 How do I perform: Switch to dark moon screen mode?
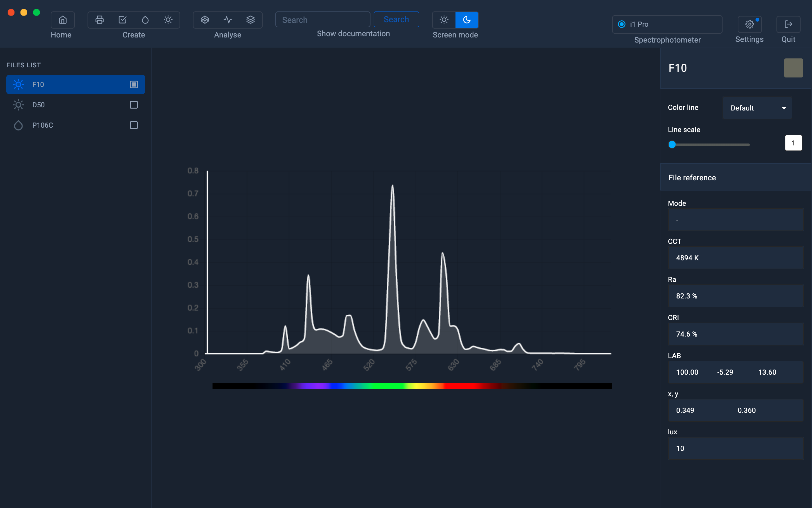click(x=467, y=20)
